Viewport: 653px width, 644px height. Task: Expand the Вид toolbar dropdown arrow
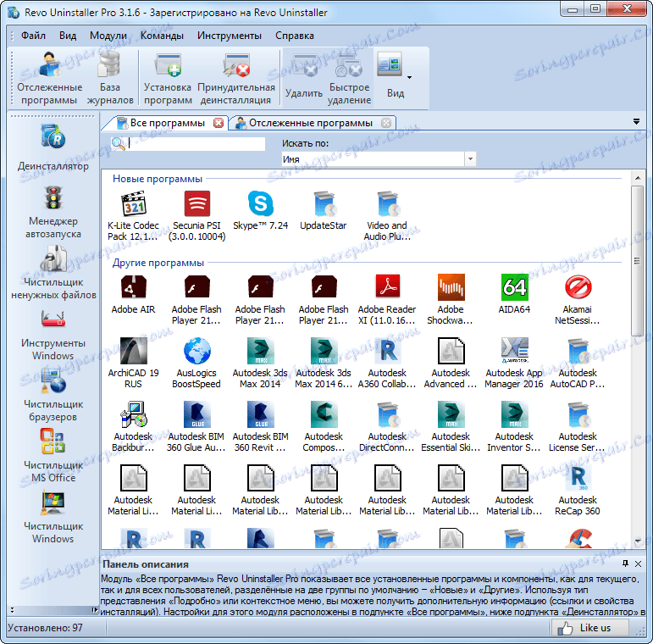tap(409, 77)
